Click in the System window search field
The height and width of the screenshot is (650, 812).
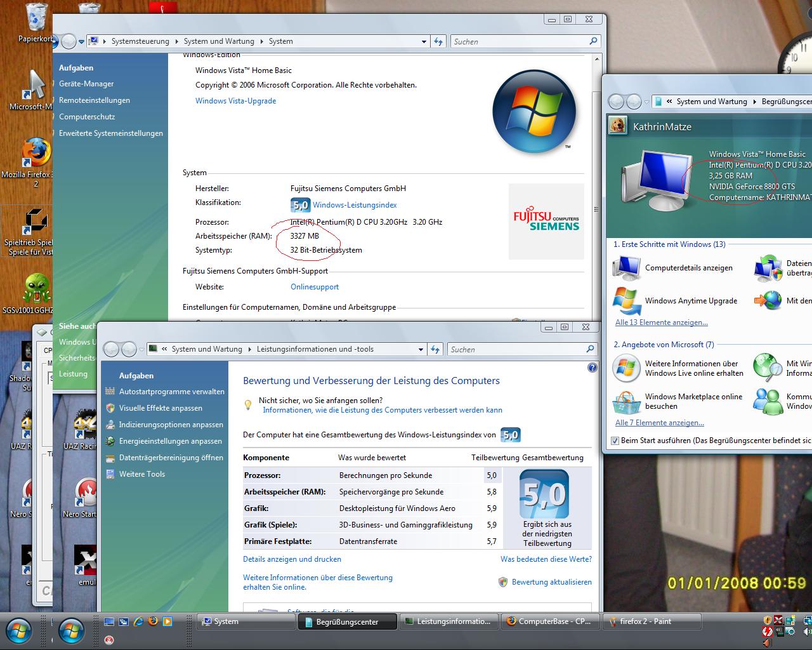[525, 41]
